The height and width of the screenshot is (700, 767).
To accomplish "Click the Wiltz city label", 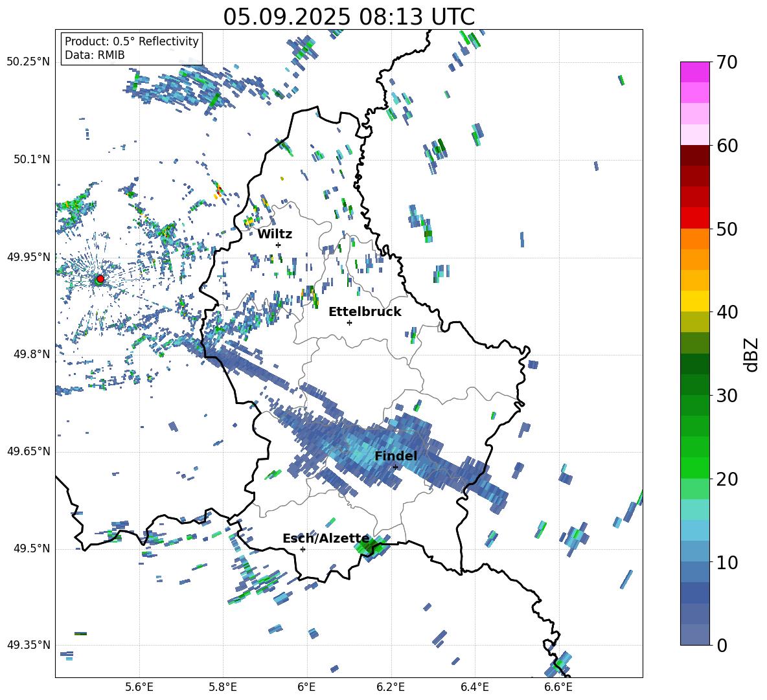I will pos(275,234).
